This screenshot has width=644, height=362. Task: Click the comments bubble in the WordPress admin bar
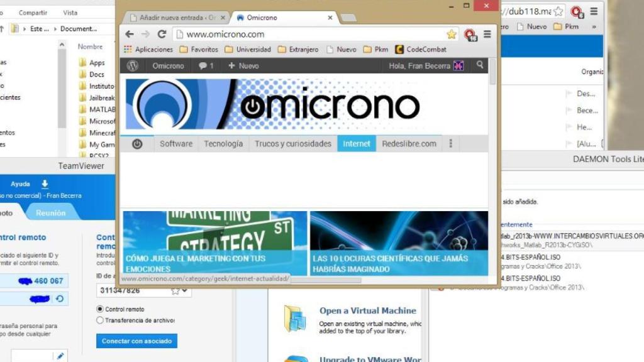pos(206,66)
